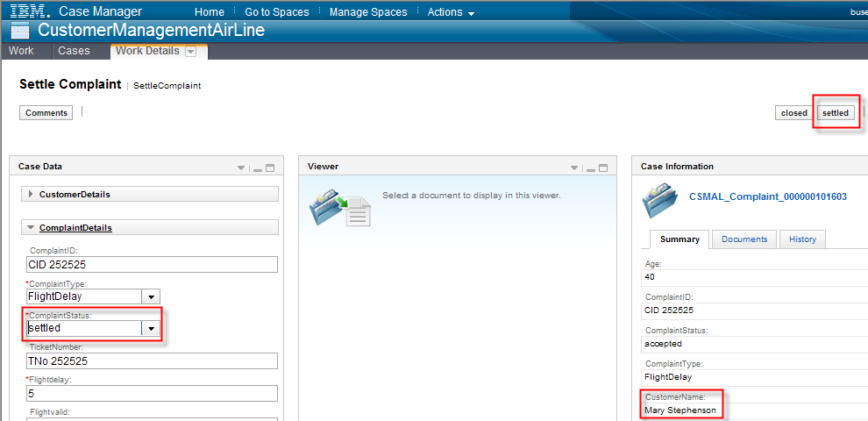Open the History tab in Case Information
The image size is (868, 421).
pyautogui.click(x=802, y=239)
